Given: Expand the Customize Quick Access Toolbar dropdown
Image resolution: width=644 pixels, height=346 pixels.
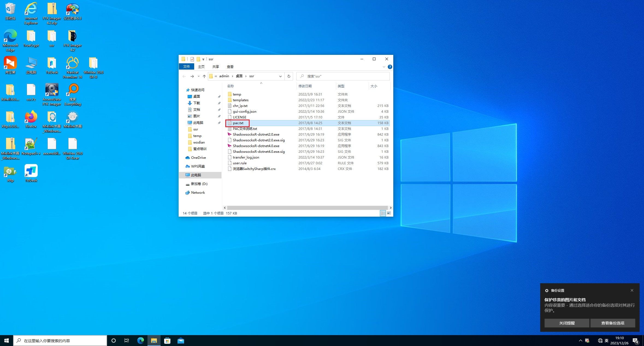Looking at the screenshot, I should (203, 59).
